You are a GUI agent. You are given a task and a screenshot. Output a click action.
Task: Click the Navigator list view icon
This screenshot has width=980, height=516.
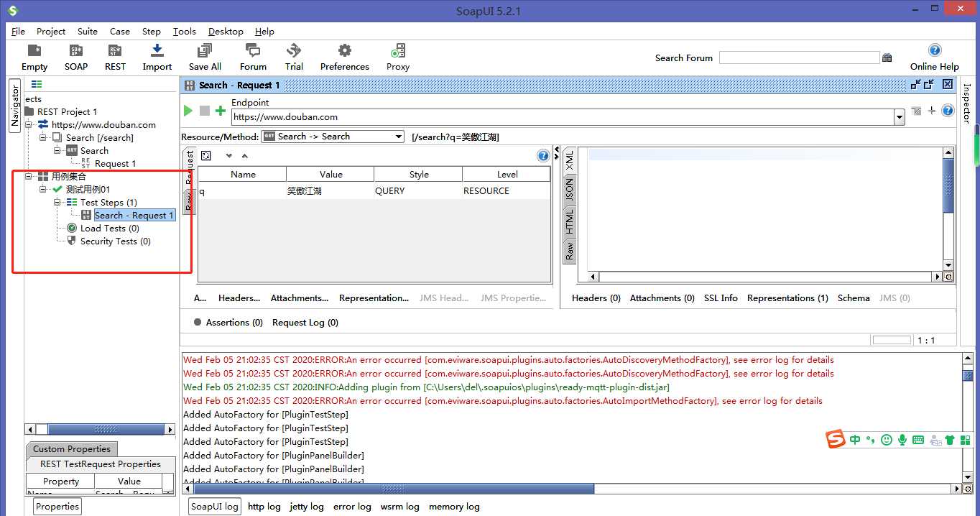tap(37, 84)
